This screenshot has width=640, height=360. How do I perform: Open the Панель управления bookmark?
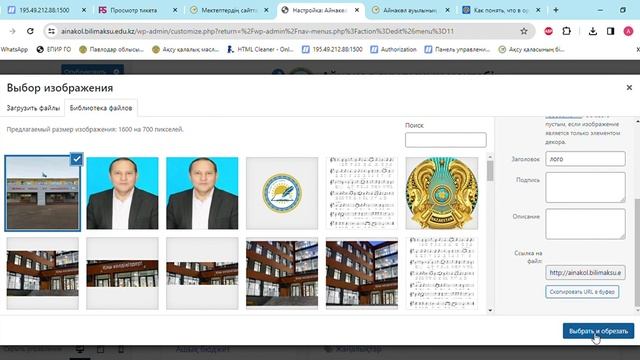tap(457, 49)
